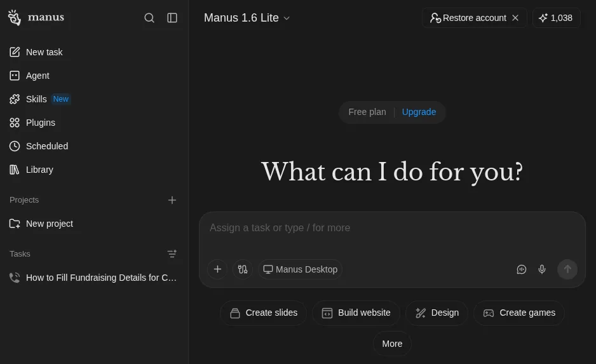View the 1,038 credits balance
The image size is (596, 364).
[557, 18]
